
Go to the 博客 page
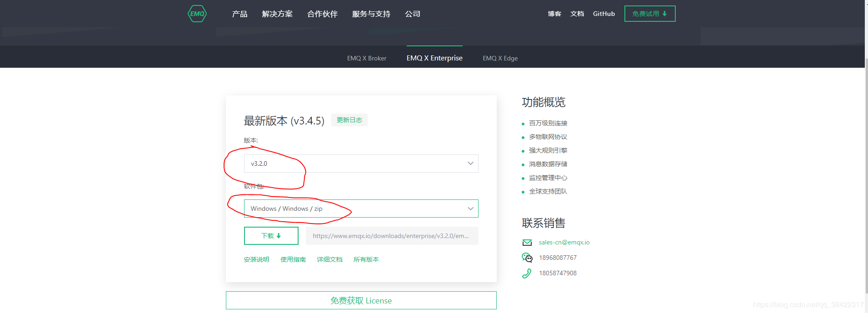(554, 14)
